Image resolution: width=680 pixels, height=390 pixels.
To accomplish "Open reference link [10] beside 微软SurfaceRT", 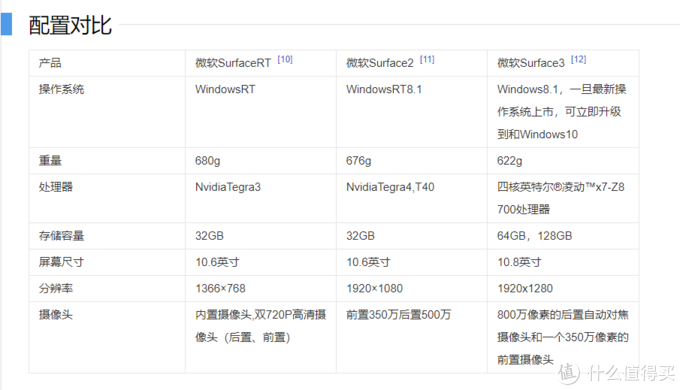I will coord(285,59).
